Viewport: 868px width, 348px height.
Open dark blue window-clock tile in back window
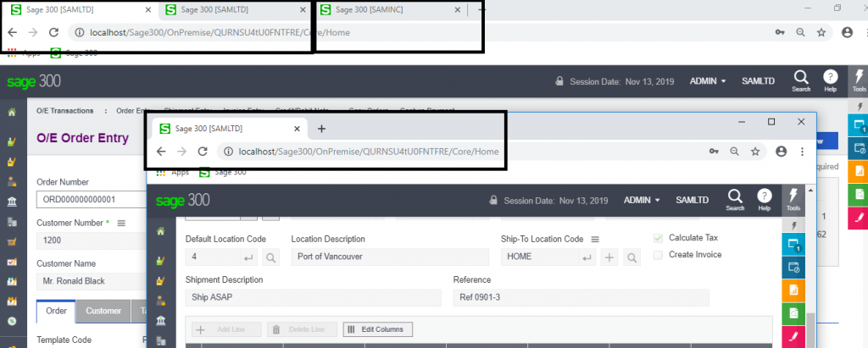(x=858, y=147)
